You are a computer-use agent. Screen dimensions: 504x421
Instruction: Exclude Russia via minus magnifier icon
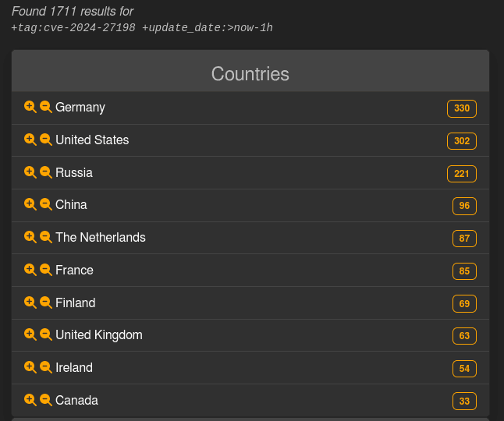click(45, 172)
